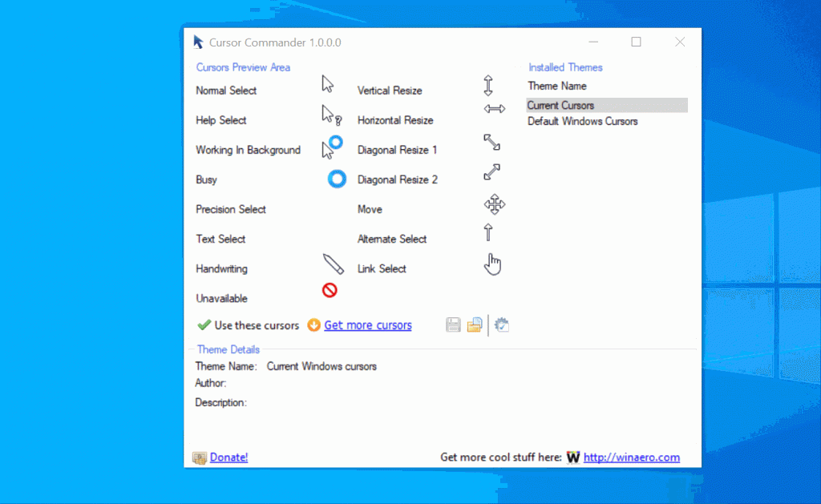Click the Author: label

tap(211, 383)
